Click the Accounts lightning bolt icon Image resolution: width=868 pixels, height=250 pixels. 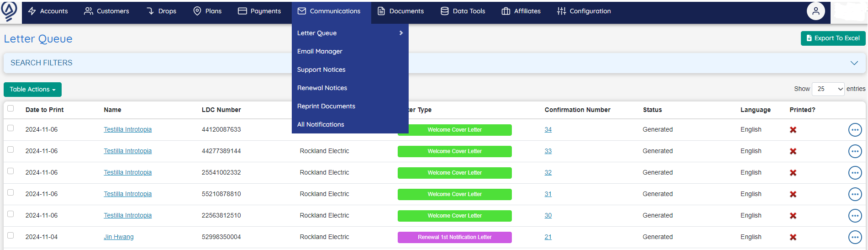pos(32,11)
